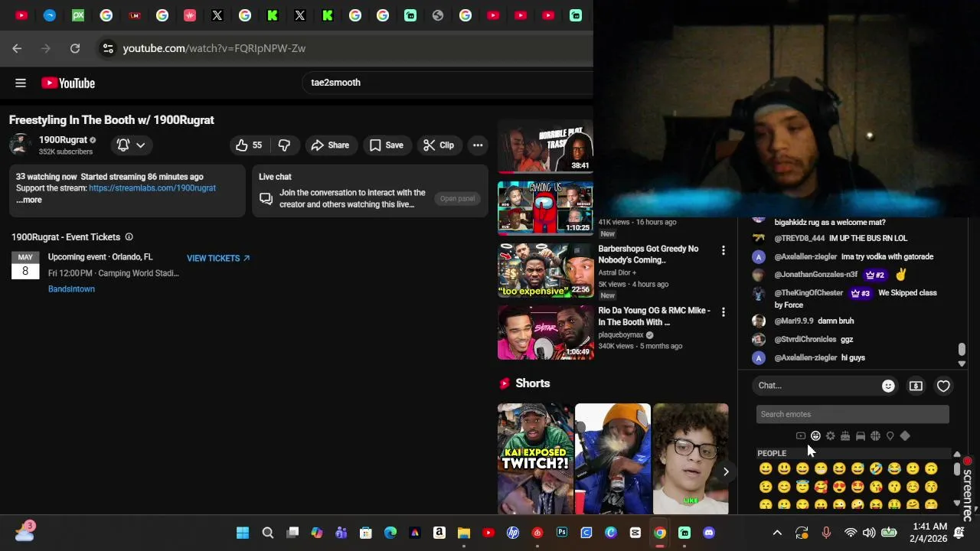Viewport: 980px width, 551px height.
Task: Open the YouTube hamburger guide menu
Action: click(x=21, y=83)
